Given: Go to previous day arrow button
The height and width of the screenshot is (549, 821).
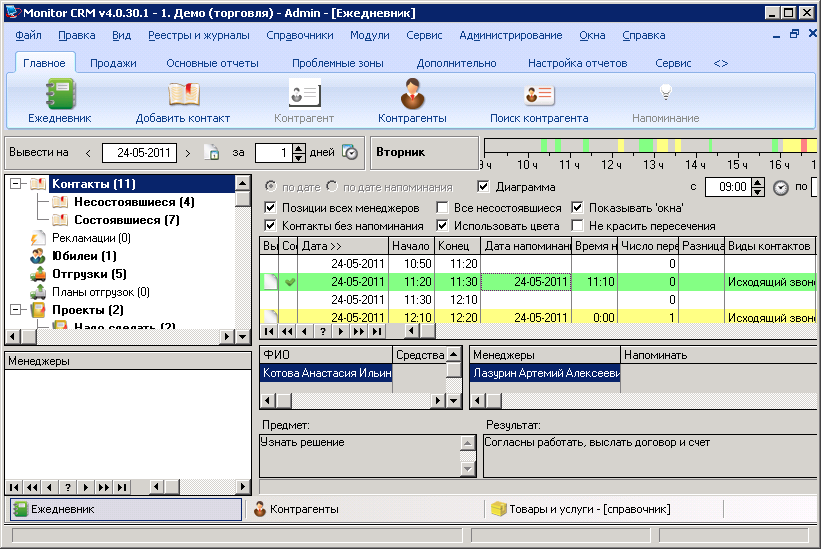Looking at the screenshot, I should point(88,153).
